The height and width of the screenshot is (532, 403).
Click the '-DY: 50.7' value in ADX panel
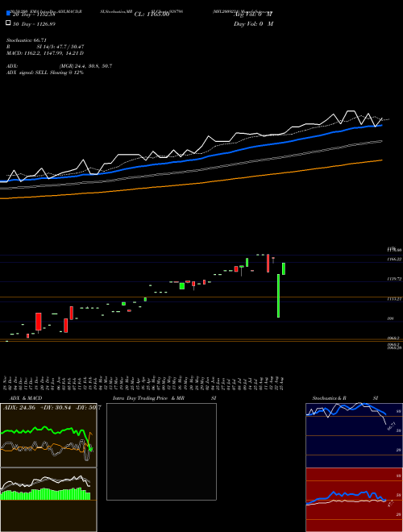[x=88, y=407]
